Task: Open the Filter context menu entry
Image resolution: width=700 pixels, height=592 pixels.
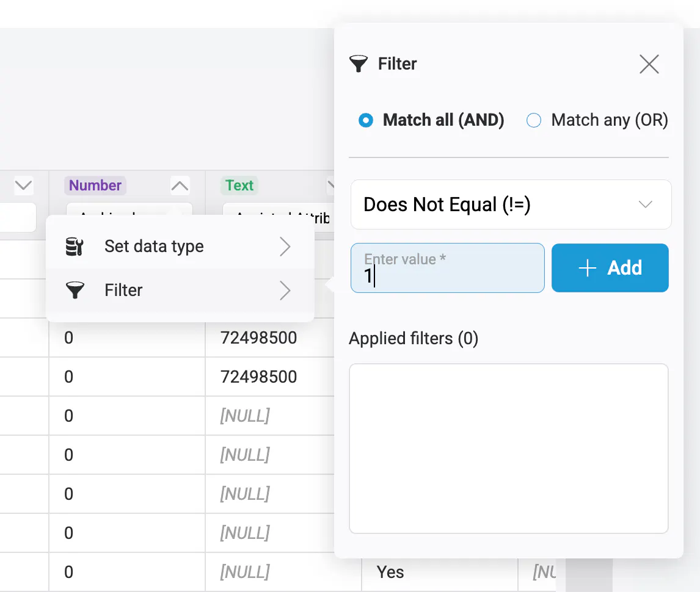Action: 123,291
